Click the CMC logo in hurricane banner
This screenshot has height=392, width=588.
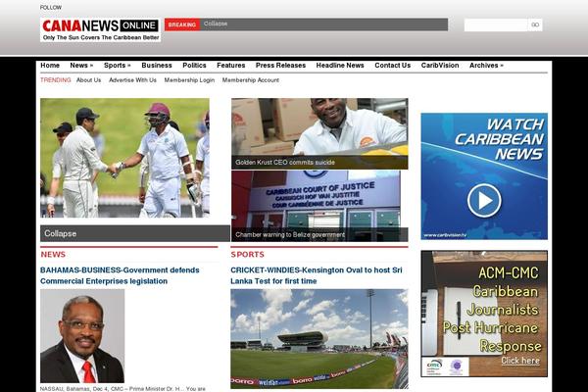coord(434,367)
